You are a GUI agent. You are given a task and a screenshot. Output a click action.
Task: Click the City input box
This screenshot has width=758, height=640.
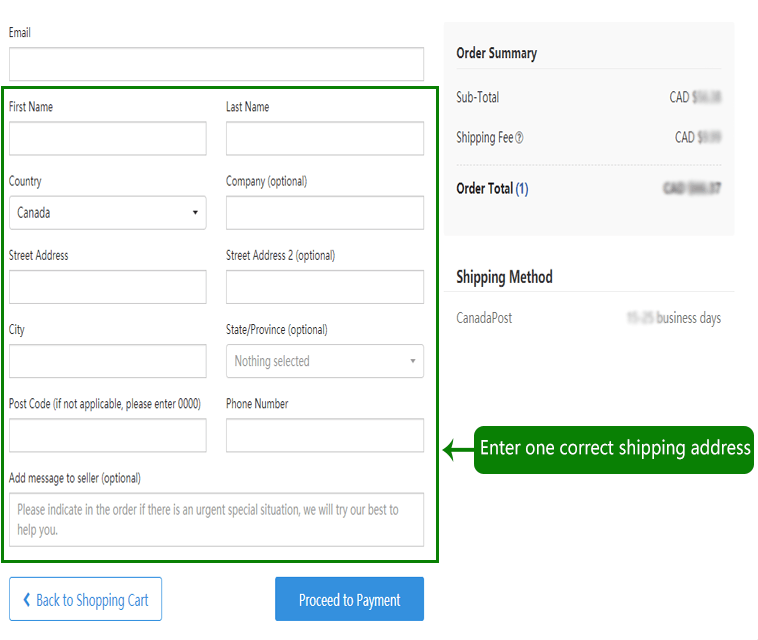pos(107,361)
